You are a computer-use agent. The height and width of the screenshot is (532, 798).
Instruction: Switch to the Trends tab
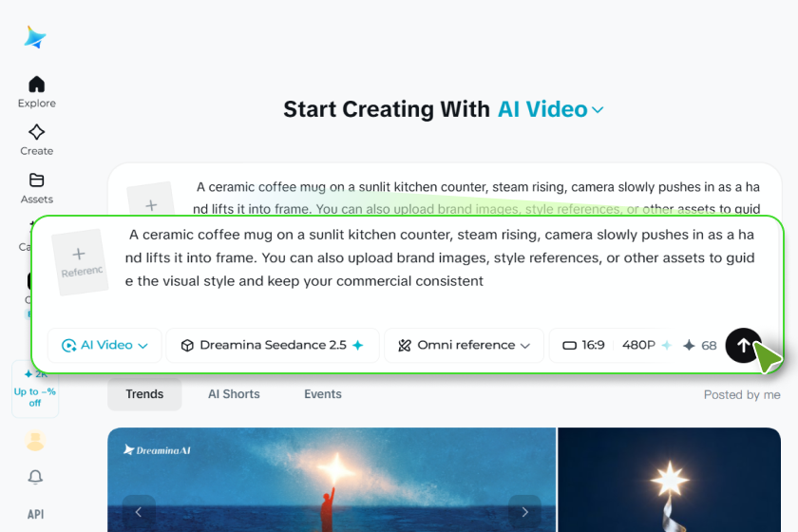point(144,394)
